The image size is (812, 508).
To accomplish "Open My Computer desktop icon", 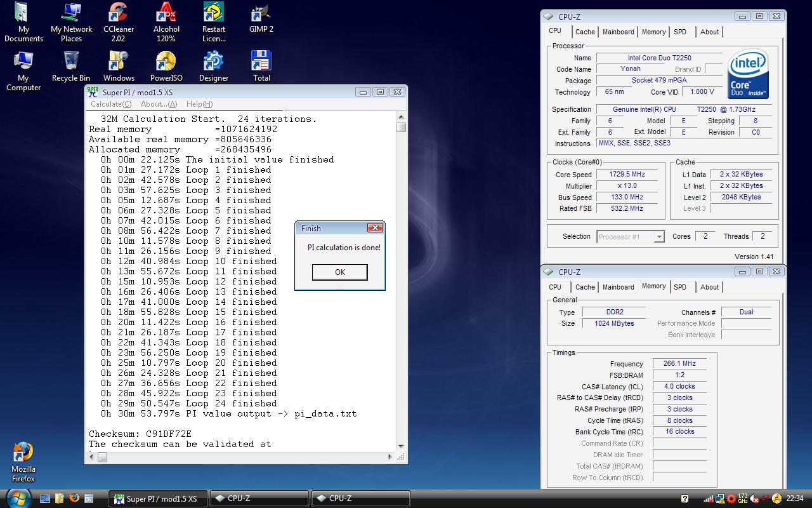I will pos(23,71).
